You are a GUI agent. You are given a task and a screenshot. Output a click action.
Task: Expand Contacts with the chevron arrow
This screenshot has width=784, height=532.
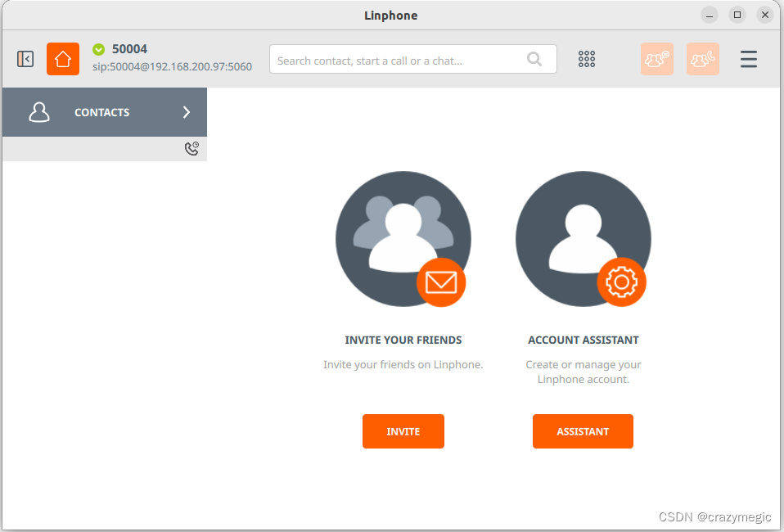coord(187,112)
